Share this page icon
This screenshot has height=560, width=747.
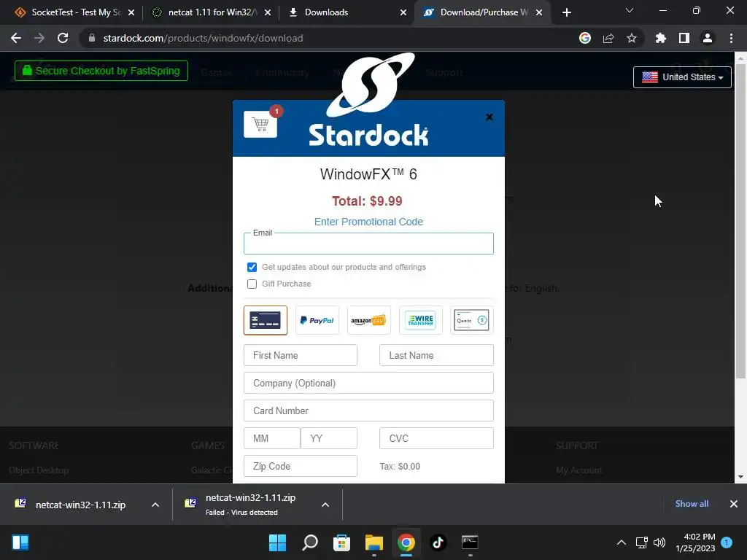click(x=608, y=38)
